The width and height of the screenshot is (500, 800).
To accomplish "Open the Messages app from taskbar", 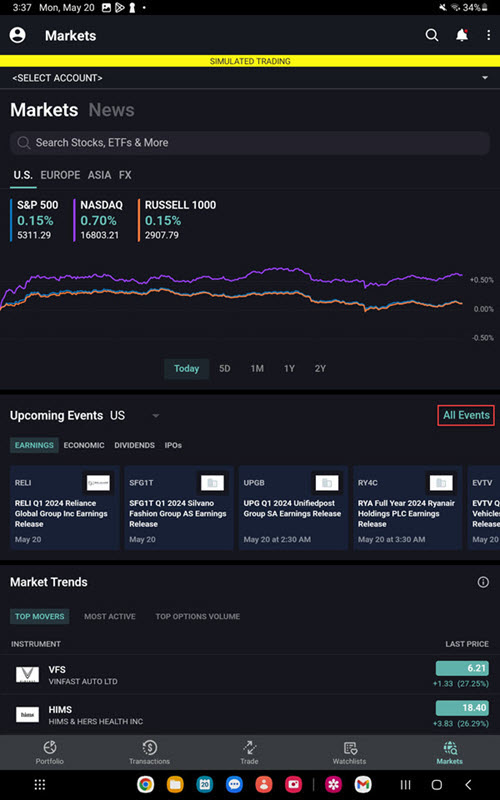I will click(234, 784).
